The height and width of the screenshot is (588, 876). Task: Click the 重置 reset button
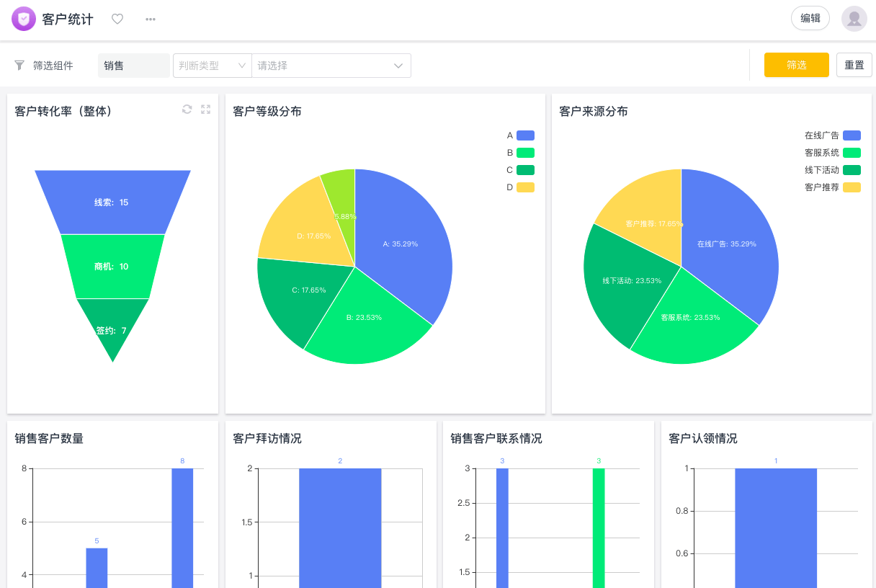tap(854, 64)
